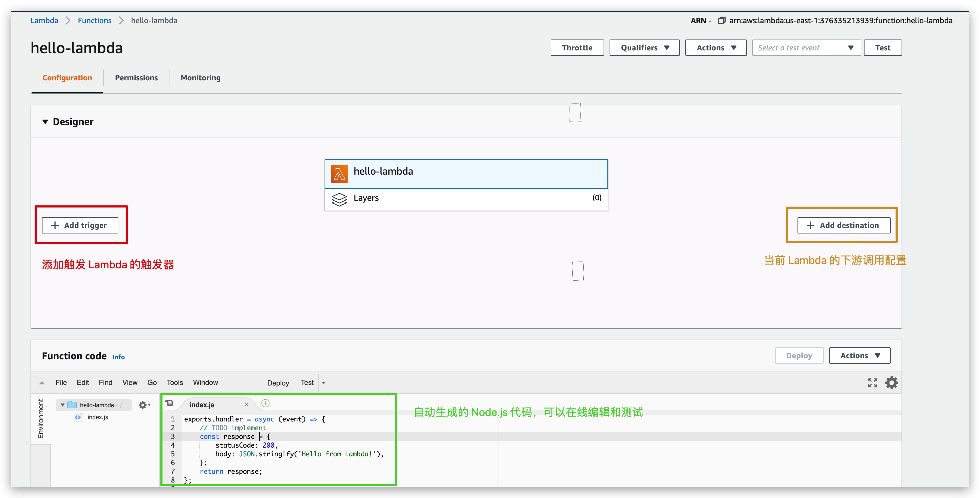The width and height of the screenshot is (980, 498).
Task: Open the File menu in editor
Action: (61, 383)
